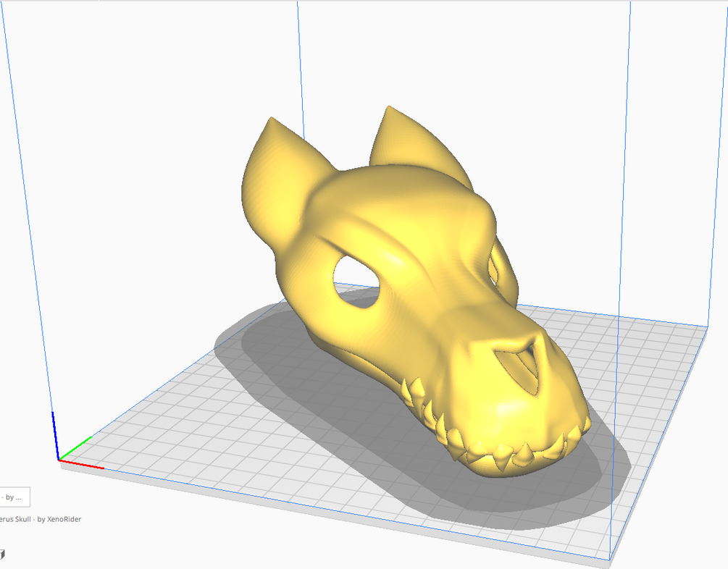
Task: Click the job name field ending '- by ...'
Action: coord(14,497)
